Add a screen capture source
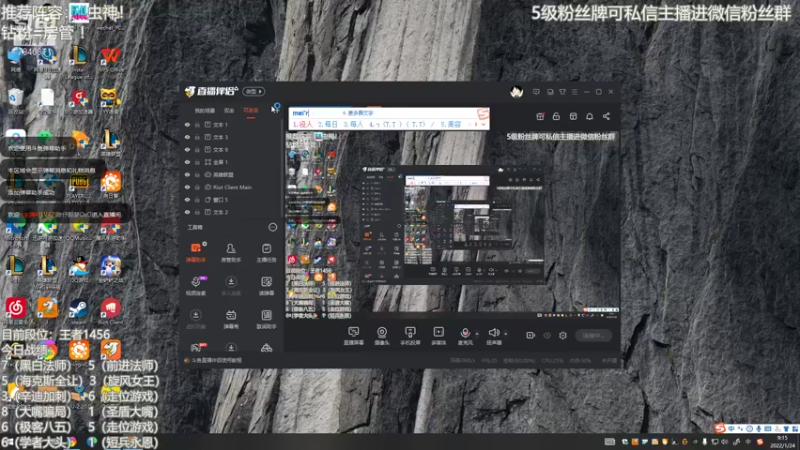800x450 pixels. click(354, 336)
